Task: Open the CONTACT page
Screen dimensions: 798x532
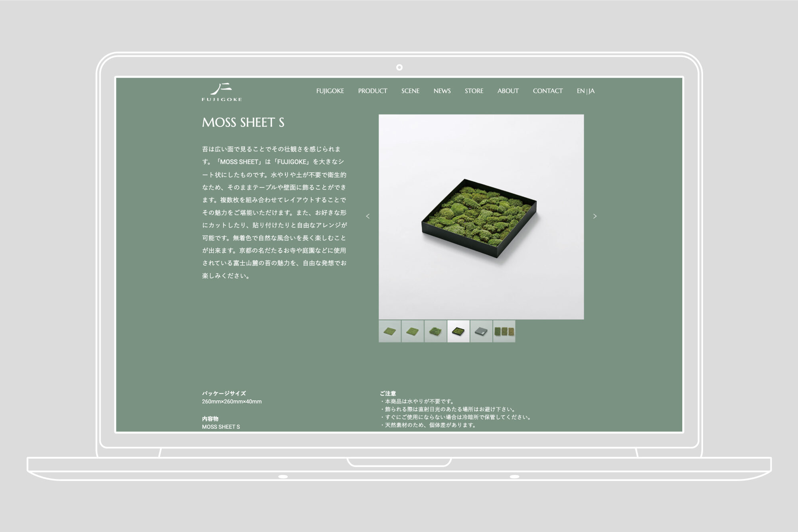Action: (547, 91)
